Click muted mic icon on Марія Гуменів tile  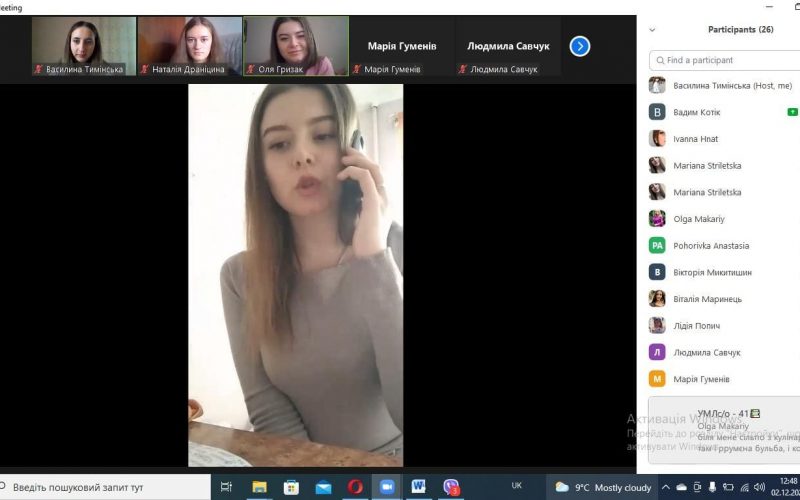(358, 70)
